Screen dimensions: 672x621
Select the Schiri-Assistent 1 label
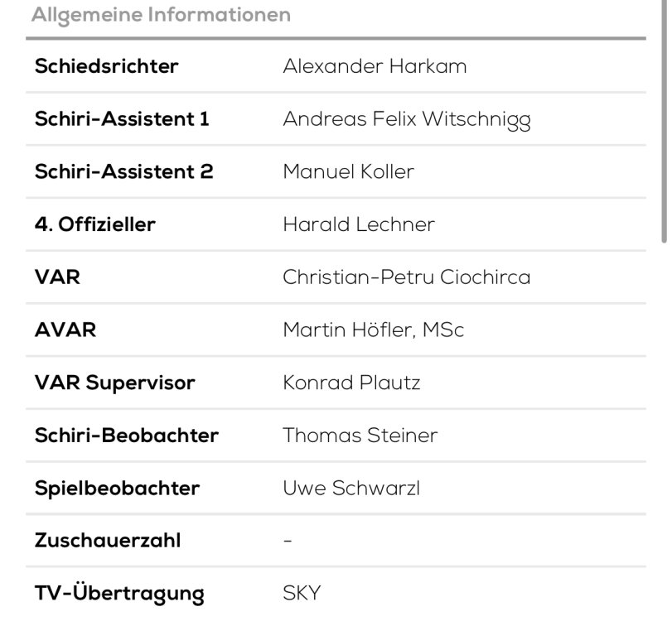click(x=122, y=119)
